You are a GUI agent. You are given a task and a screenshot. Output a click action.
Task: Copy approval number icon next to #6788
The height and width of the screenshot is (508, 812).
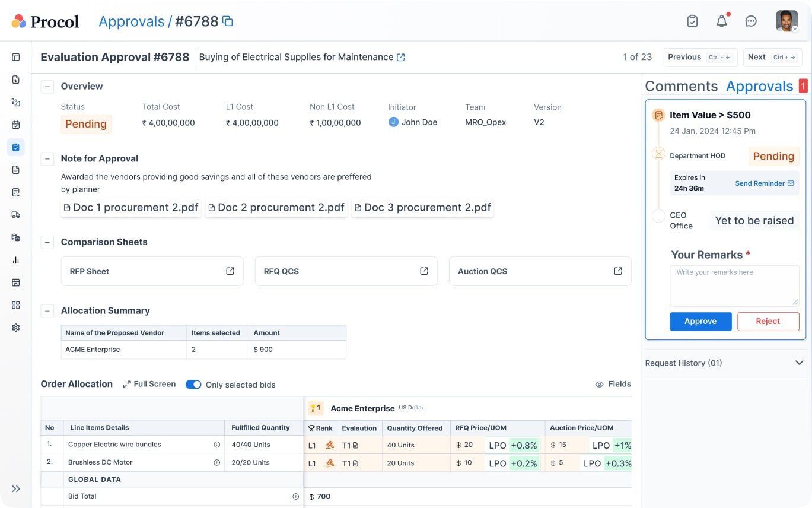(227, 21)
